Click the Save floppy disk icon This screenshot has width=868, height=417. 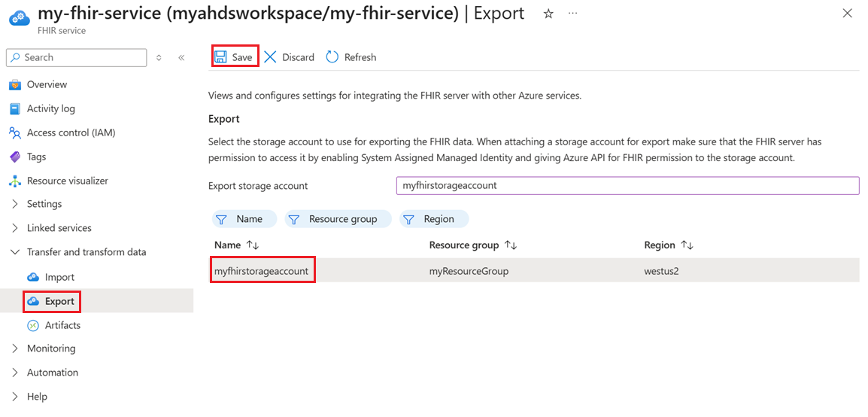(221, 57)
